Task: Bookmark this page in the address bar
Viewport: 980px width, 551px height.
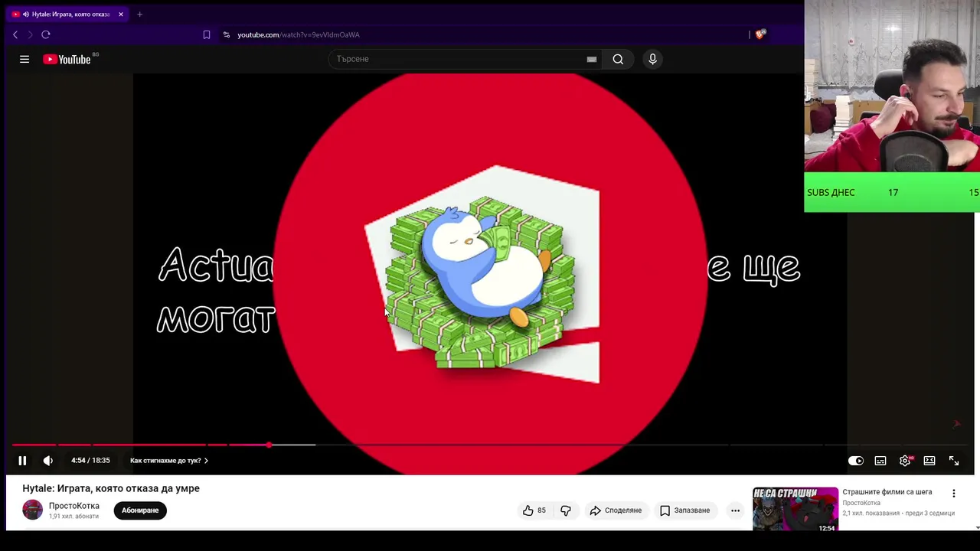Action: tap(207, 34)
